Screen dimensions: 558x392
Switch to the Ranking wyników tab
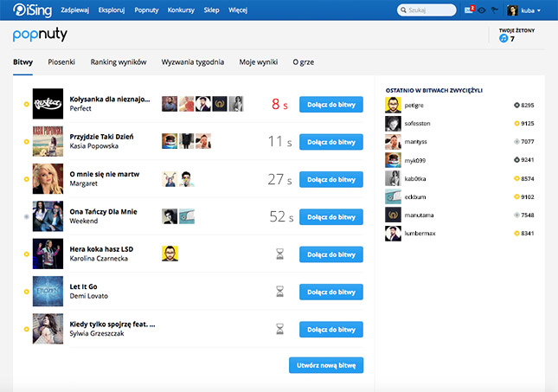tap(119, 62)
